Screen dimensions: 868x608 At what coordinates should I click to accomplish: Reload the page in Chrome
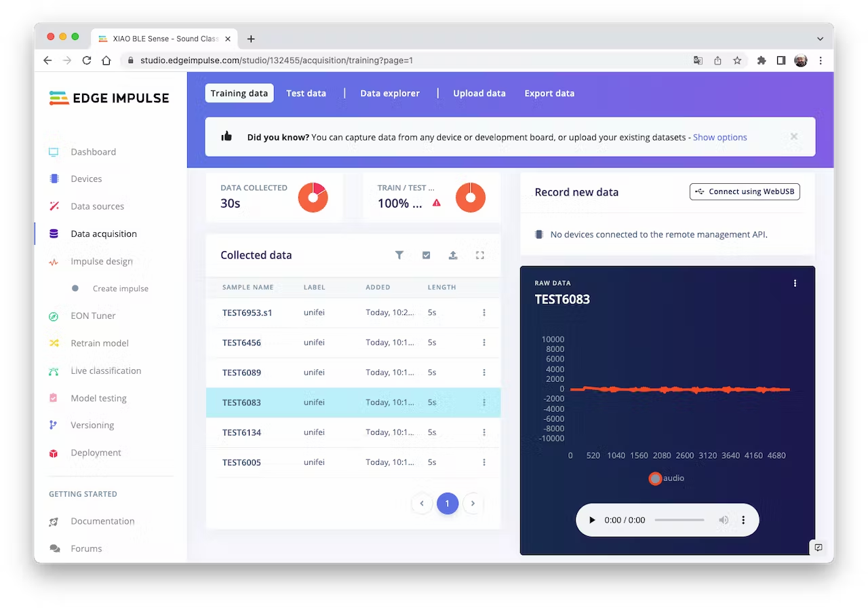tap(87, 60)
